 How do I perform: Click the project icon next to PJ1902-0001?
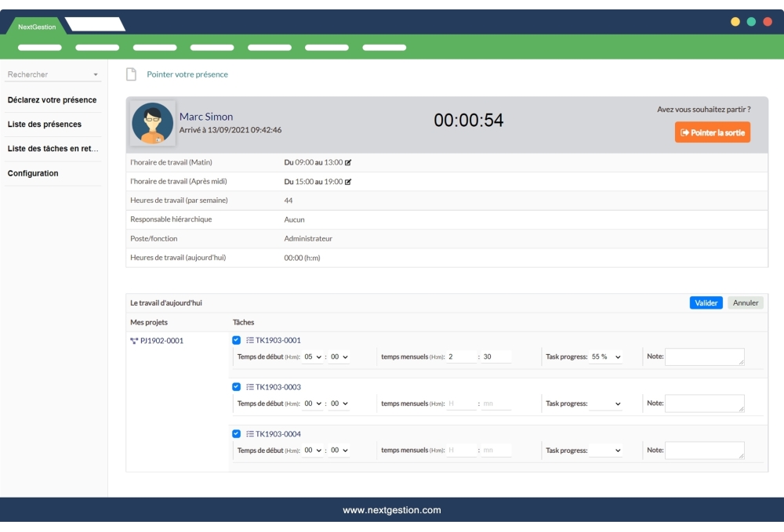134,341
